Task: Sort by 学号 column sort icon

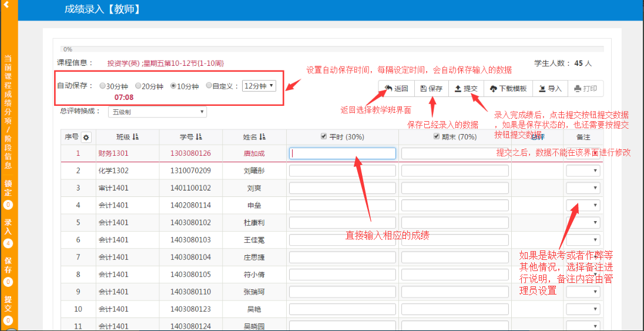Action: [199, 137]
